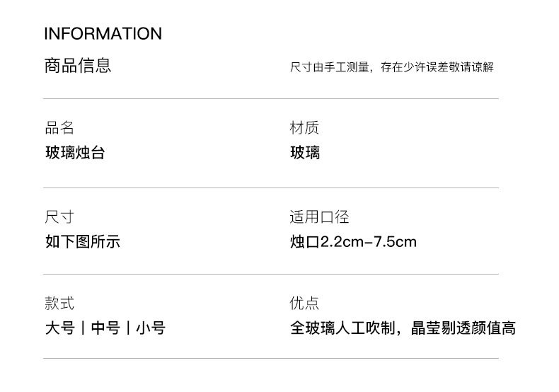Click the divider line below 商品信息
Image resolution: width=559 pixels, height=392 pixels.
pos(271,98)
